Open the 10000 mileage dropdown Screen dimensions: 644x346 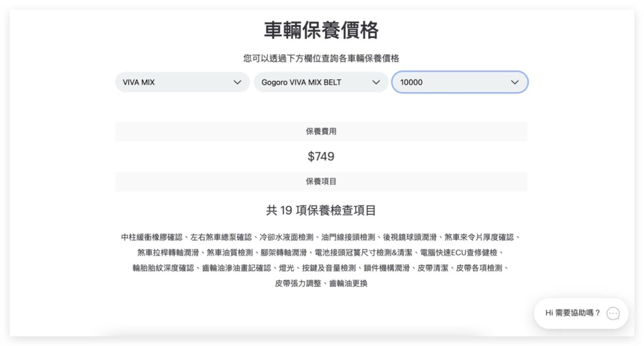(460, 83)
